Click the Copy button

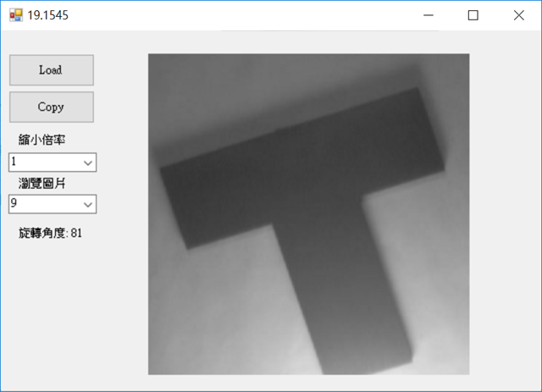[52, 108]
